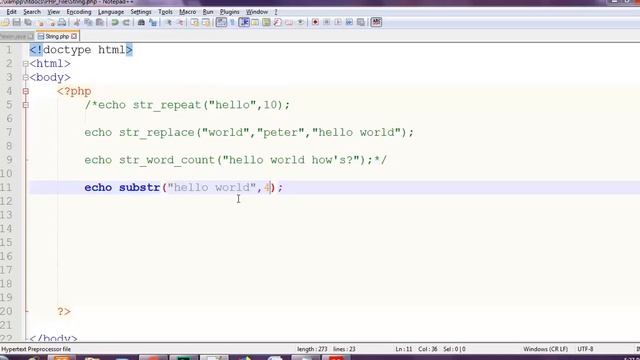Toggle Show All Characters button
The height and width of the screenshot is (360, 640).
232,22
